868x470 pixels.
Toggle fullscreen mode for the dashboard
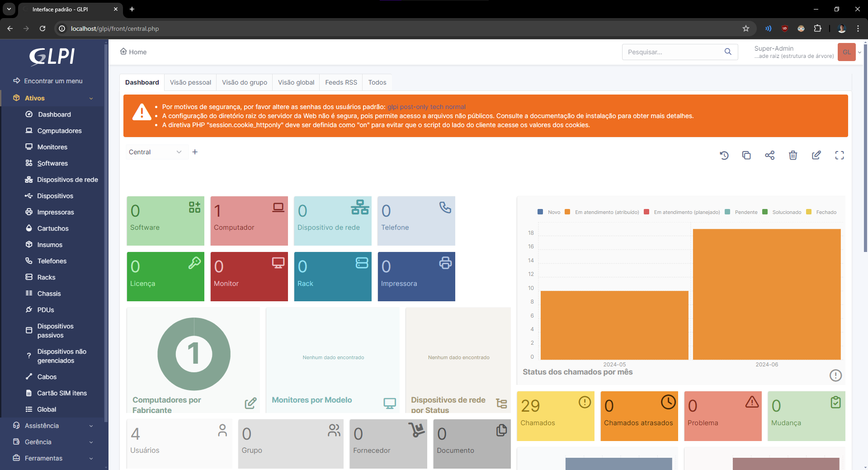[x=840, y=156]
